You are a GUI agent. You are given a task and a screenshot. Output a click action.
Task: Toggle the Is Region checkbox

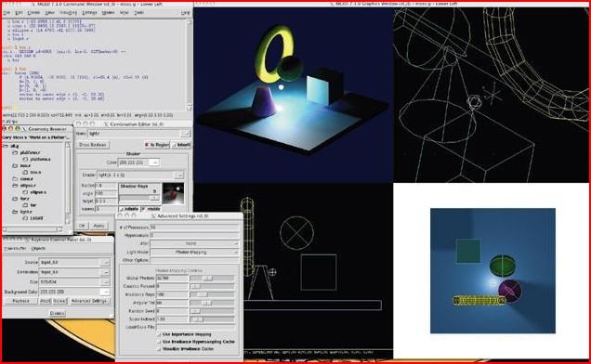[x=147, y=145]
